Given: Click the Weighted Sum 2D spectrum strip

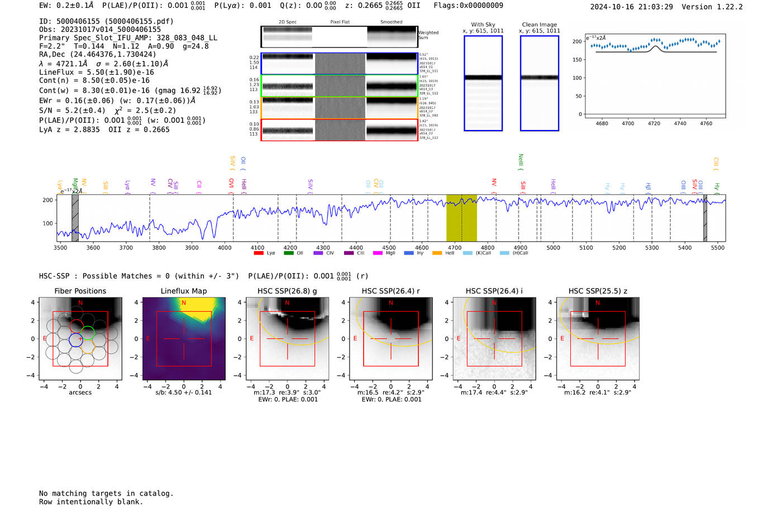Looking at the screenshot, I should pyautogui.click(x=340, y=36).
